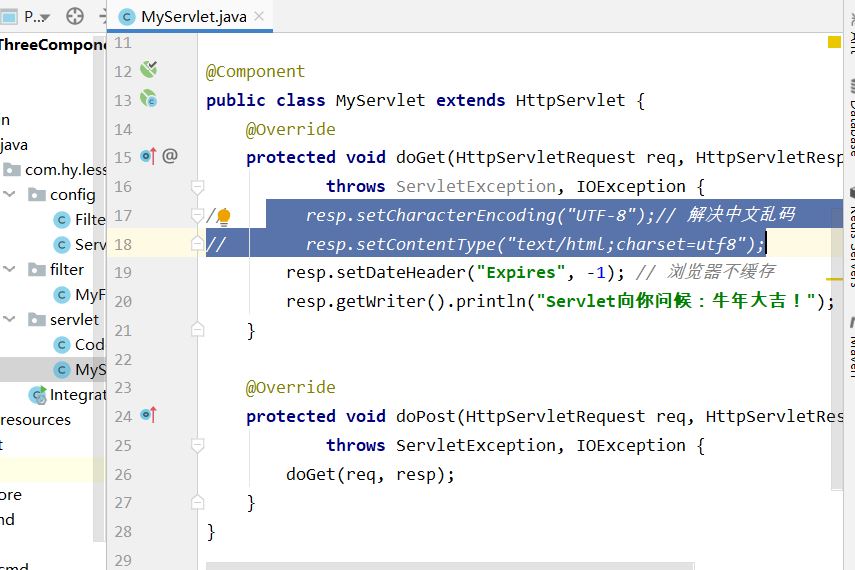Toggle code fold marker on line 25
This screenshot has height=570, width=855.
pos(197,446)
